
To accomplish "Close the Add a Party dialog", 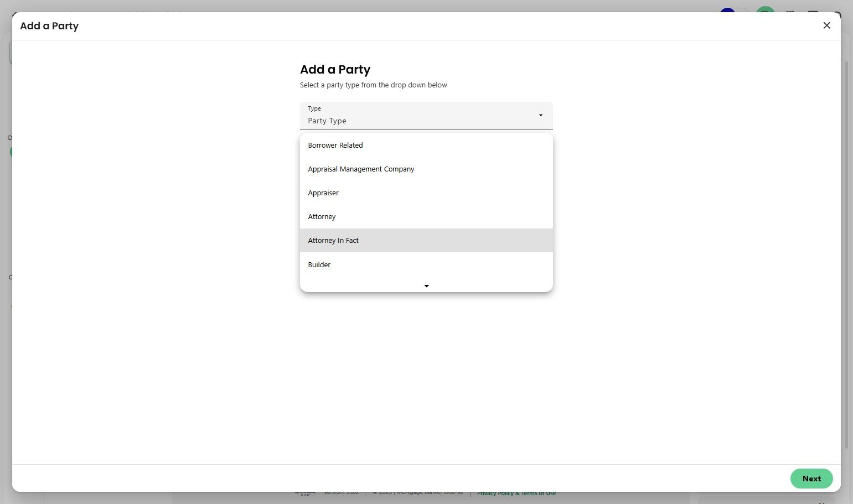I will tap(826, 25).
